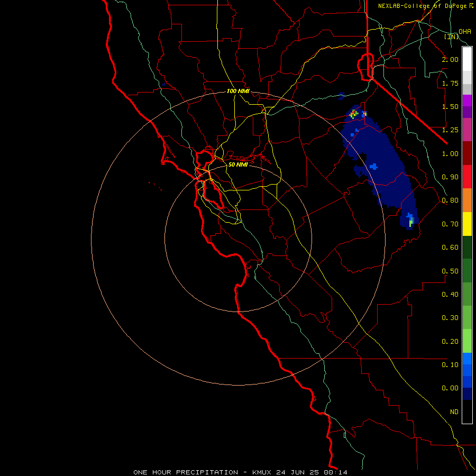This screenshot has width=476, height=476.
Task: Select the 0.70 legend value
Action: (x=450, y=224)
